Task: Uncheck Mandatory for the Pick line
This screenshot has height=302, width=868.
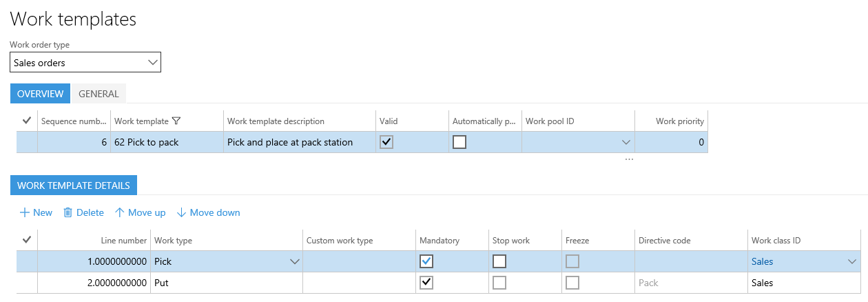Action: point(426,261)
